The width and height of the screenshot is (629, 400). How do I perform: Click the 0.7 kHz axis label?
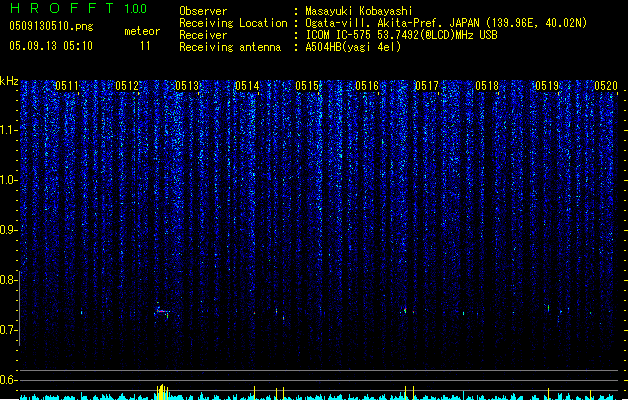pyautogui.click(x=8, y=330)
